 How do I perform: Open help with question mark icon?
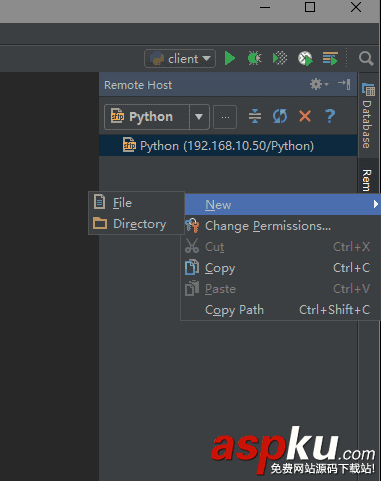(330, 116)
